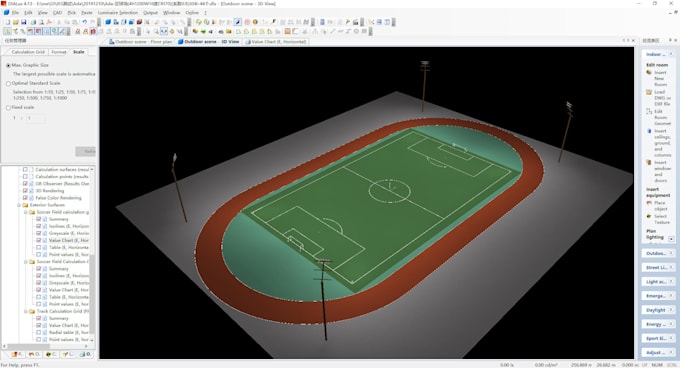Select the Max. Graphic Size option
The width and height of the screenshot is (680, 368).
point(8,65)
